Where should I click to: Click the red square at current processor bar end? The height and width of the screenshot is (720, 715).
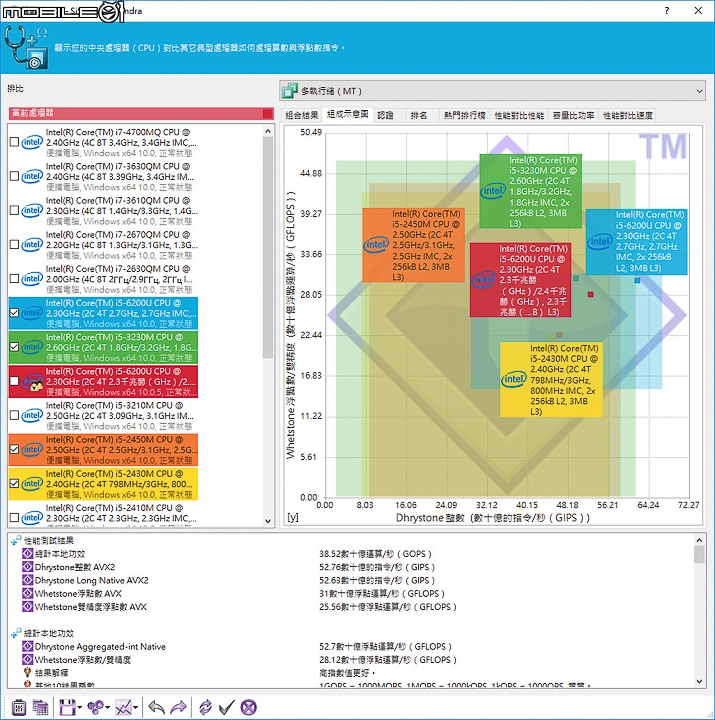pos(268,113)
